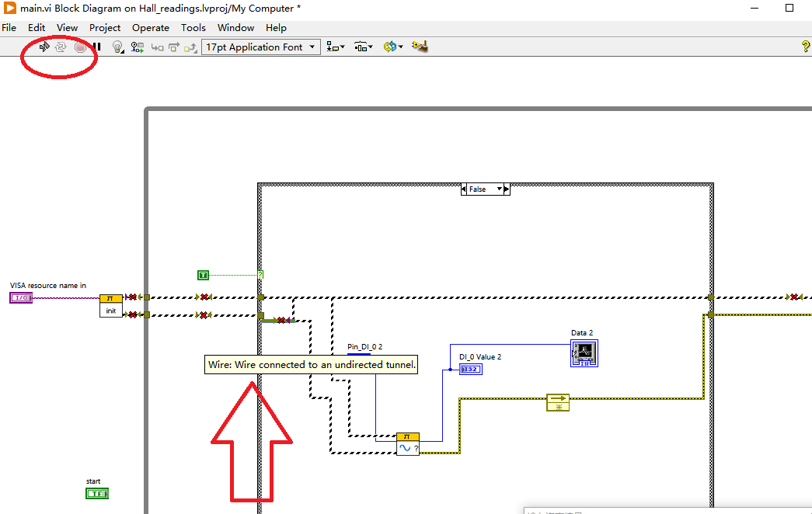812x514 pixels.
Task: Select the True boolean constant
Action: click(203, 276)
